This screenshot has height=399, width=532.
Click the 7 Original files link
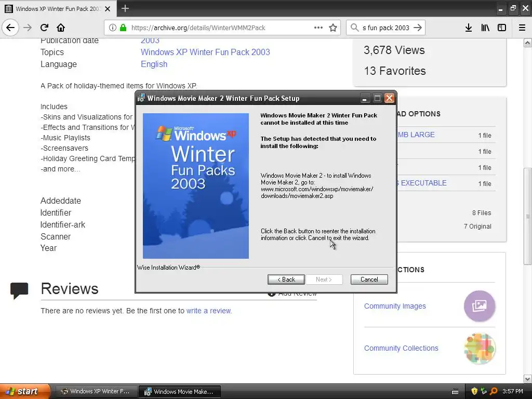pos(477,227)
